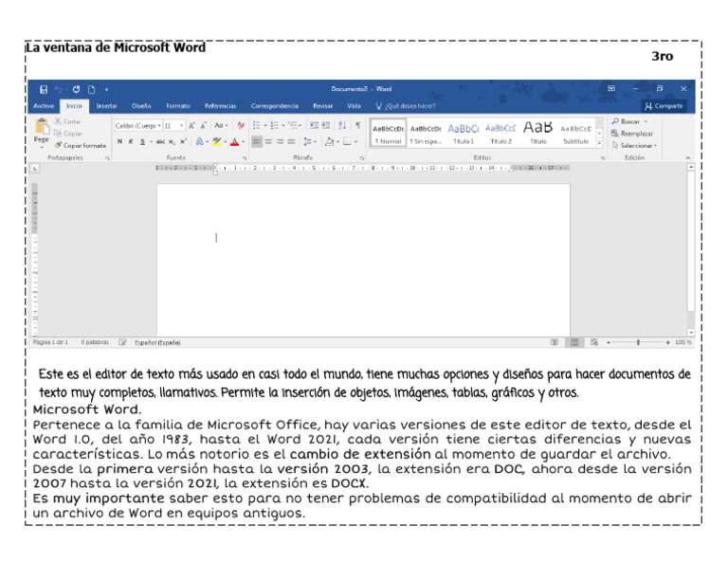Collapse the ribbon with the chevron
Viewport: 728px width, 563px height.
coord(688,158)
